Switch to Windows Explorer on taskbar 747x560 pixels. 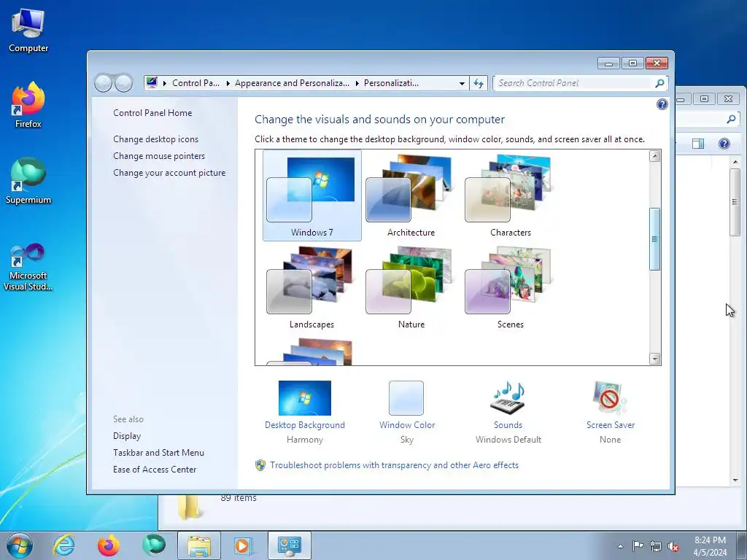coord(199,545)
